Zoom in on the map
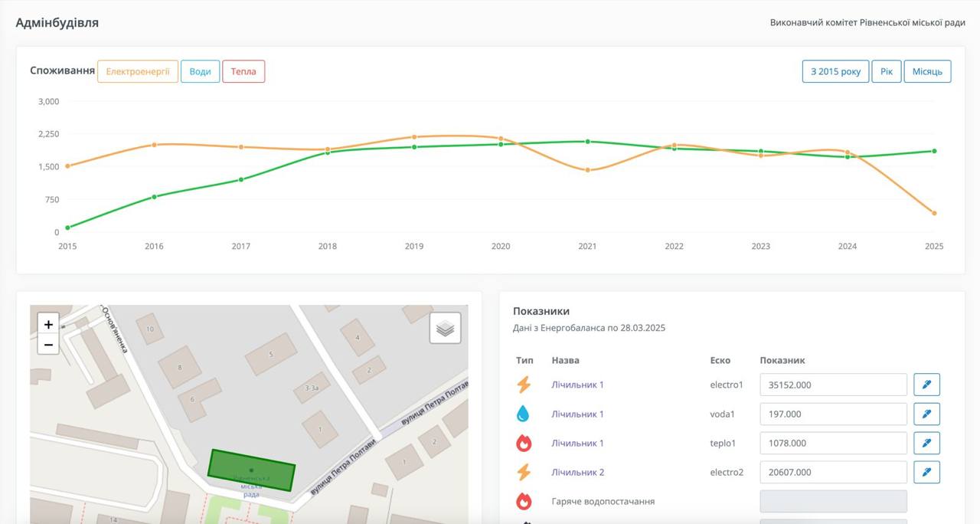This screenshot has height=524, width=980. (48, 324)
